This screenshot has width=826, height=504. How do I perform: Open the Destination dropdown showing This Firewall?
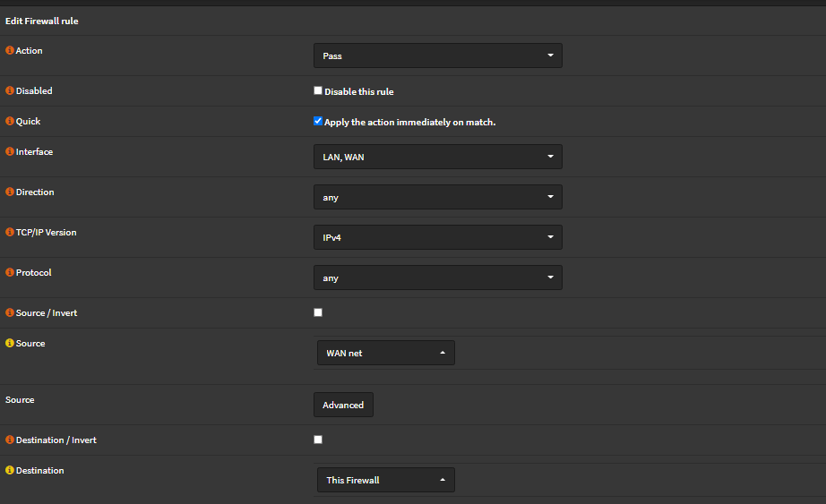pyautogui.click(x=385, y=480)
